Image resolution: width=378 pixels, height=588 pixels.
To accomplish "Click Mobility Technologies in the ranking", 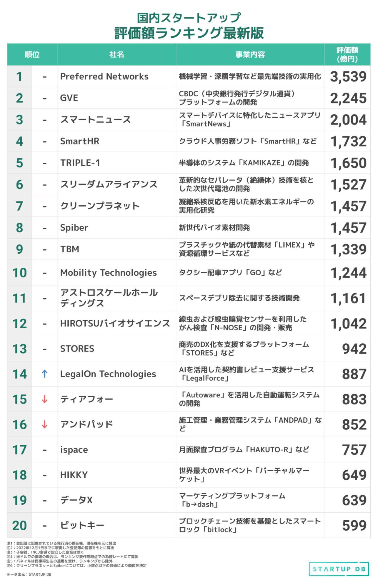I will (x=109, y=273).
